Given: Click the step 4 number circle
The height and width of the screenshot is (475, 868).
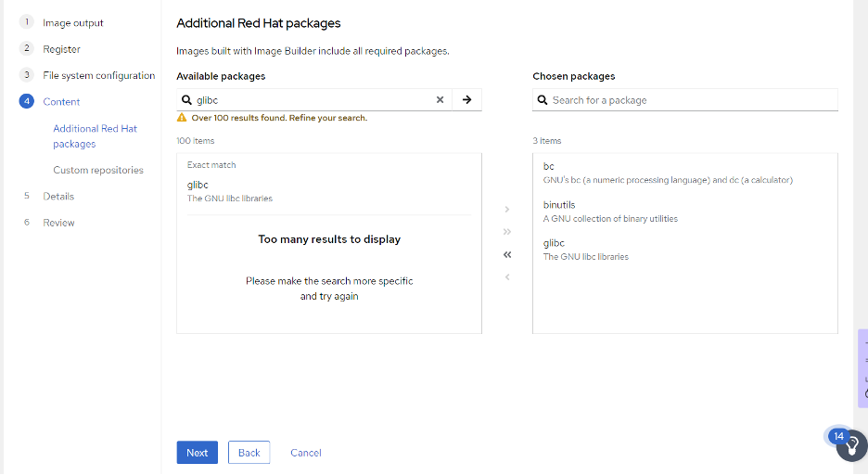Looking at the screenshot, I should click(x=27, y=101).
